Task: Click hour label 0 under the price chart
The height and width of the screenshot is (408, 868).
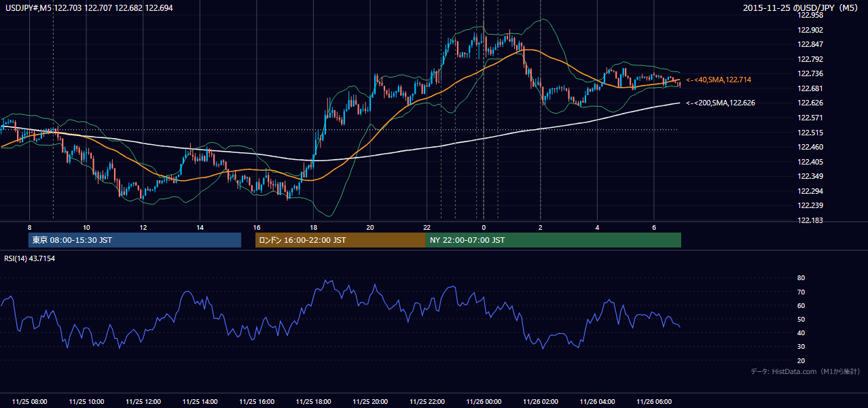Action: pyautogui.click(x=484, y=227)
